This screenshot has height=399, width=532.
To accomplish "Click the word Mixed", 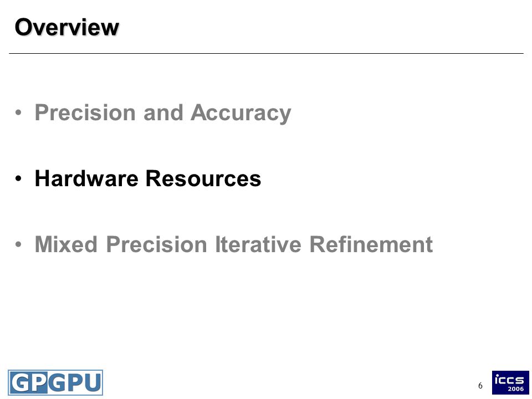I will tap(66, 244).
